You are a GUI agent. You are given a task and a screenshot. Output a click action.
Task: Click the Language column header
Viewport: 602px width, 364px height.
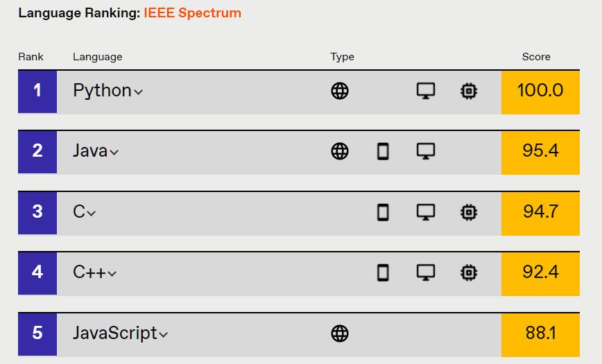point(98,57)
